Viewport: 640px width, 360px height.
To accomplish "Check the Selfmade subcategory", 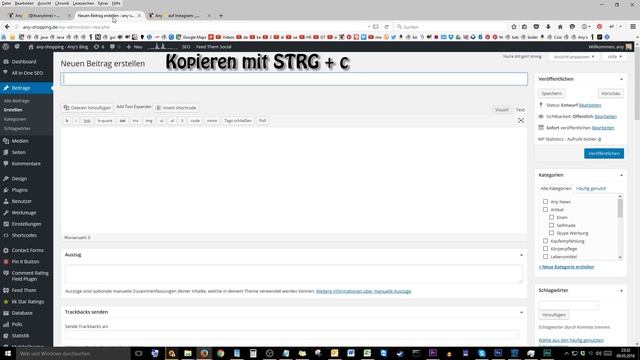I will point(551,225).
